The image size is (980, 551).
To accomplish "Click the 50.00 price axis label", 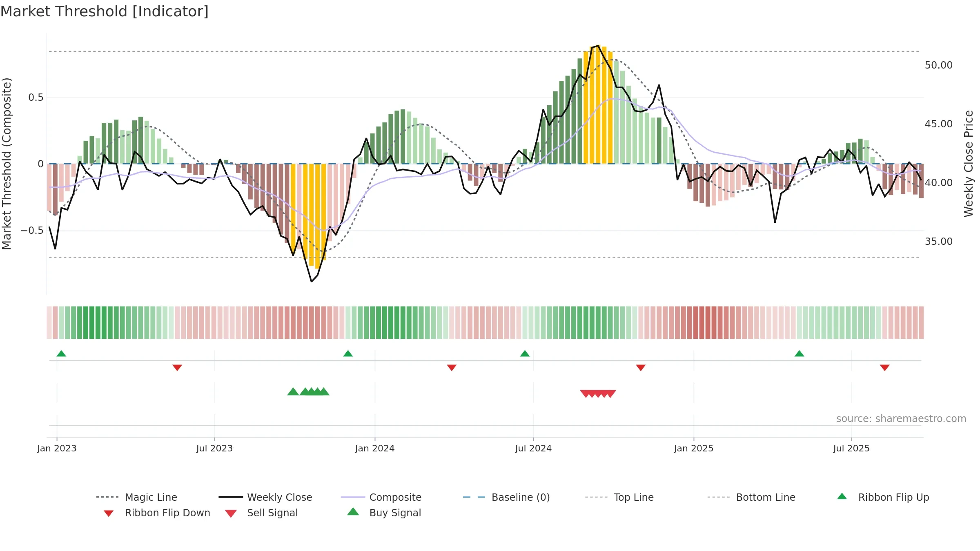I will click(939, 65).
